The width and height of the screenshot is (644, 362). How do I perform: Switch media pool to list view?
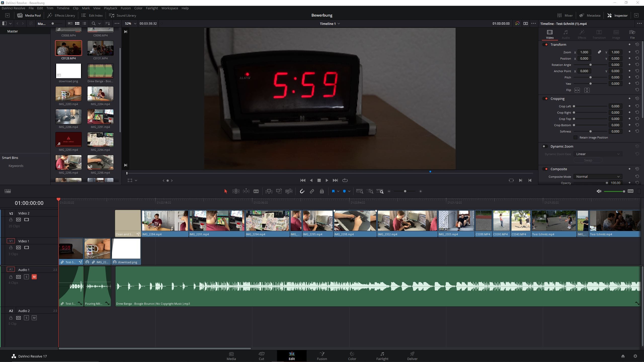pyautogui.click(x=84, y=23)
